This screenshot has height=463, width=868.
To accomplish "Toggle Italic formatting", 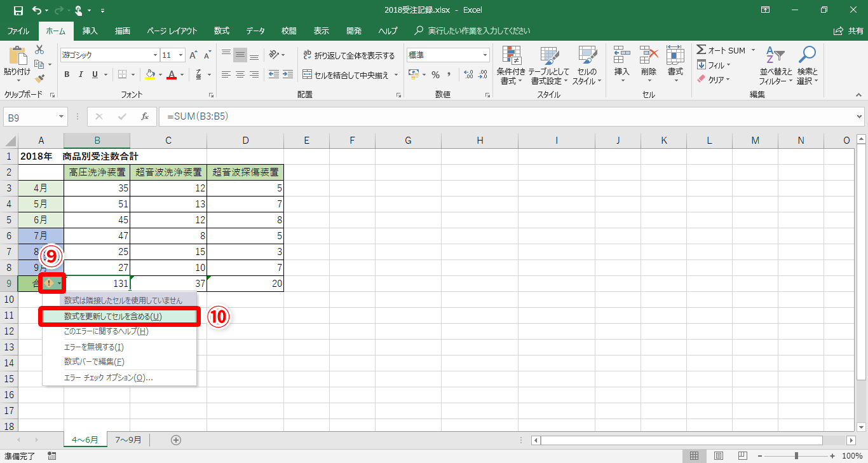I will pos(81,74).
